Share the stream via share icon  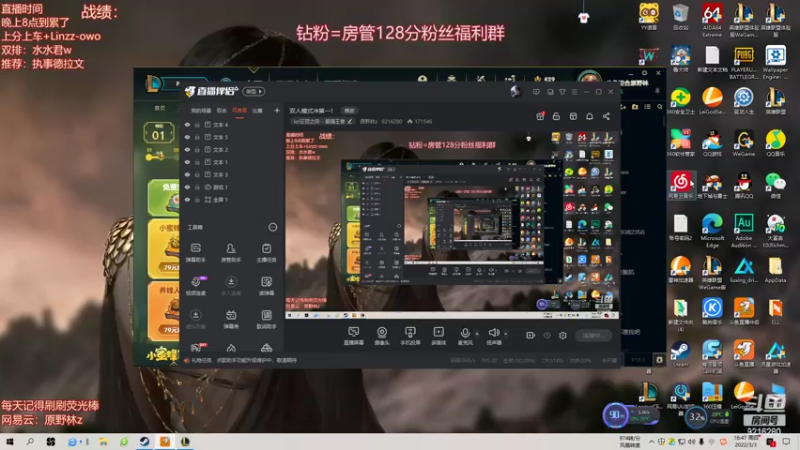click(x=606, y=116)
